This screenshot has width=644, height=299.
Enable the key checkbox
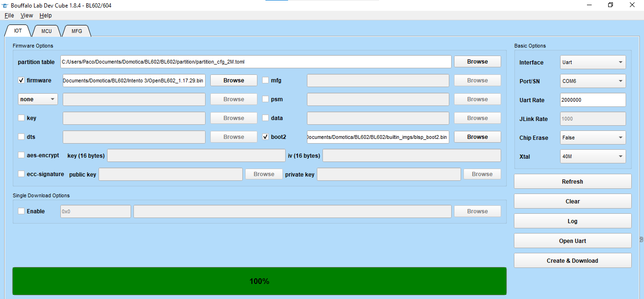click(21, 118)
